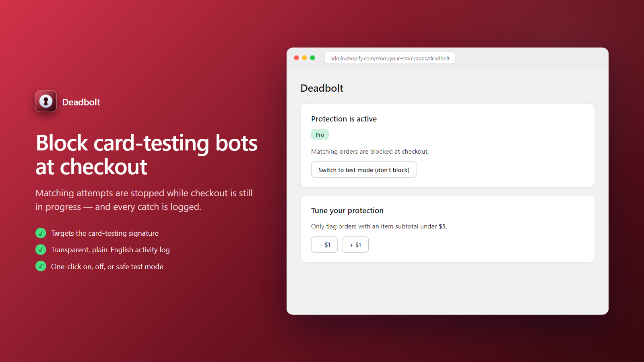Decrease subtotal threshold with – $1
The width and height of the screenshot is (644, 362).
(x=324, y=245)
